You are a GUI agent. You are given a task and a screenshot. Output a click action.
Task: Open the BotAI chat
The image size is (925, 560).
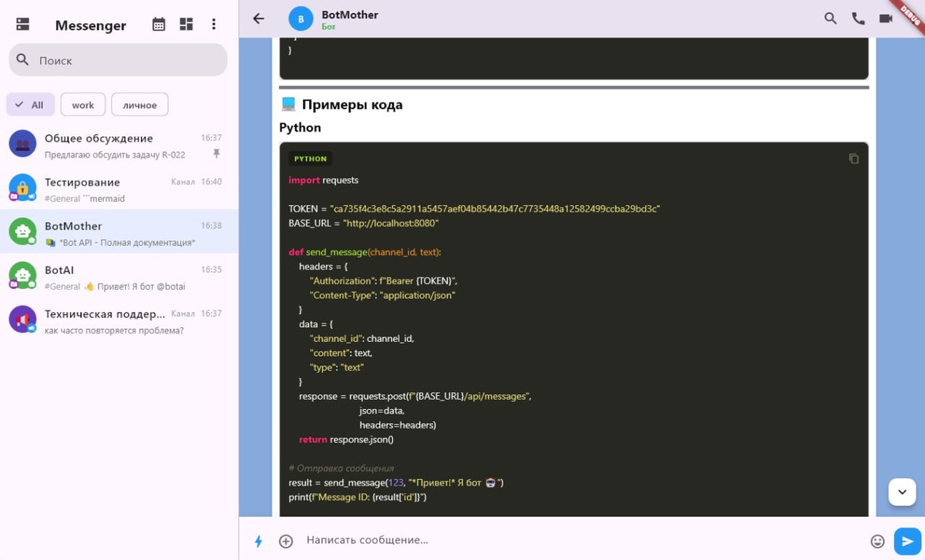119,276
